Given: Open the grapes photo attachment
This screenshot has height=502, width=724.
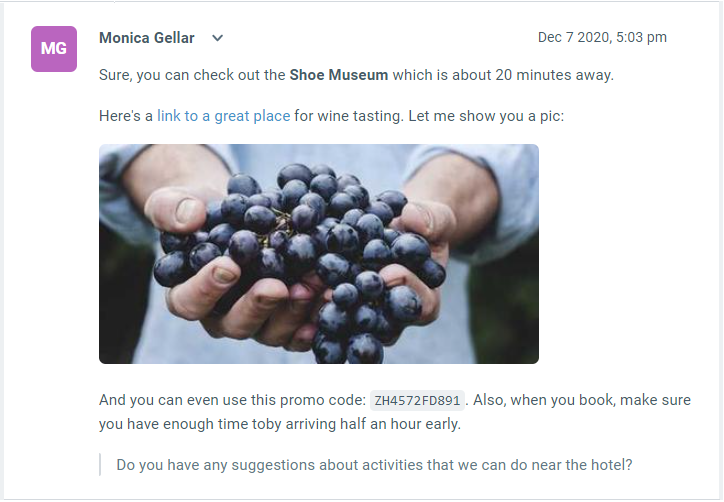Looking at the screenshot, I should [318, 254].
